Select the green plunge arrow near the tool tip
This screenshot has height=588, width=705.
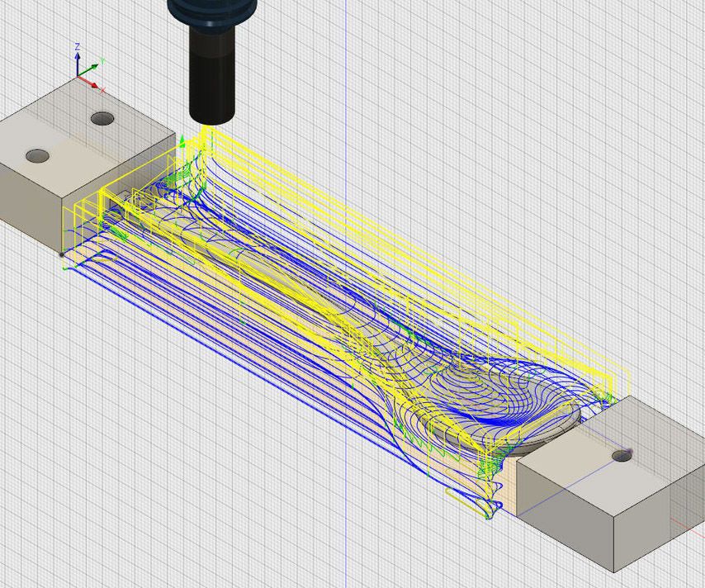point(182,140)
